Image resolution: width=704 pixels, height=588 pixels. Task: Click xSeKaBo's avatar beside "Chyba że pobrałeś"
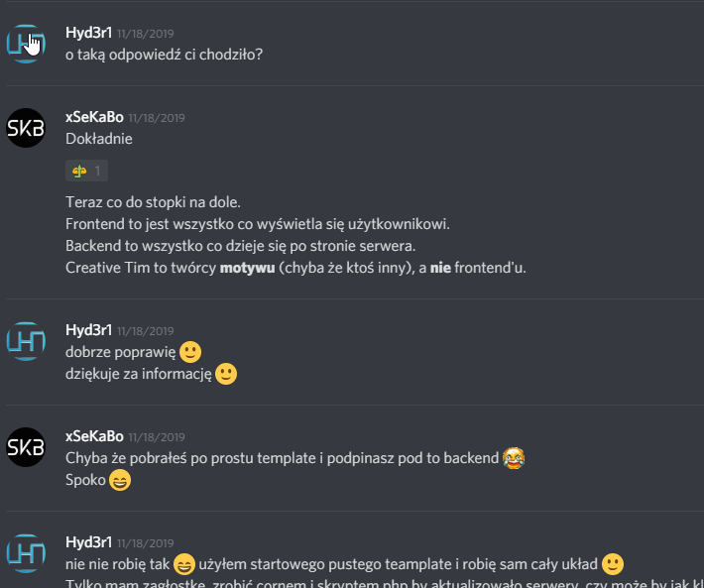[x=26, y=447]
